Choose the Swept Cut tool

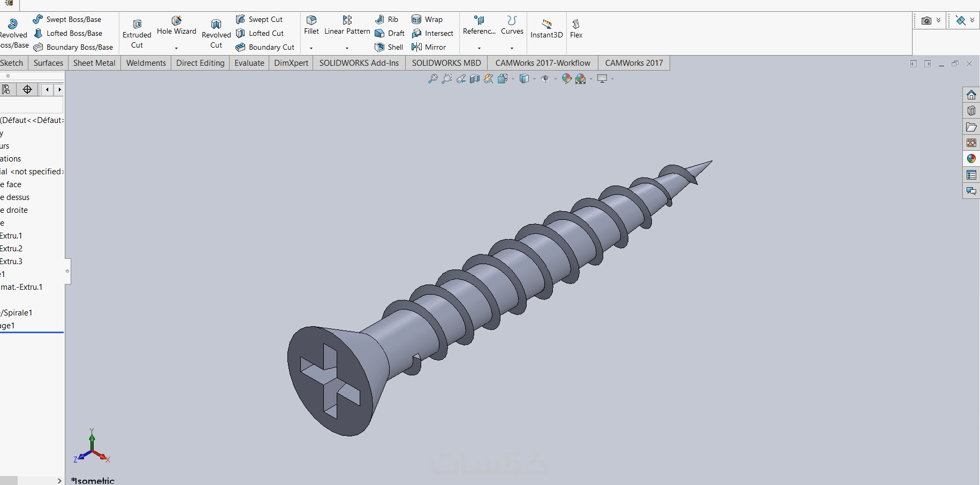[x=259, y=19]
